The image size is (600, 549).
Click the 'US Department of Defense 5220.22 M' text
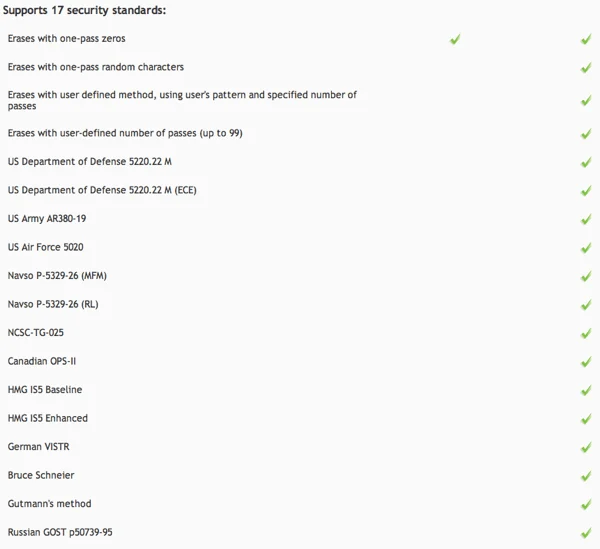pos(90,161)
